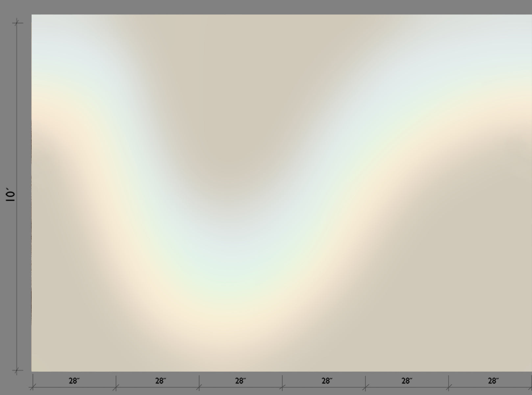Select the first 28" label from left
Image resolution: width=532 pixels, height=395 pixels.
click(x=74, y=381)
